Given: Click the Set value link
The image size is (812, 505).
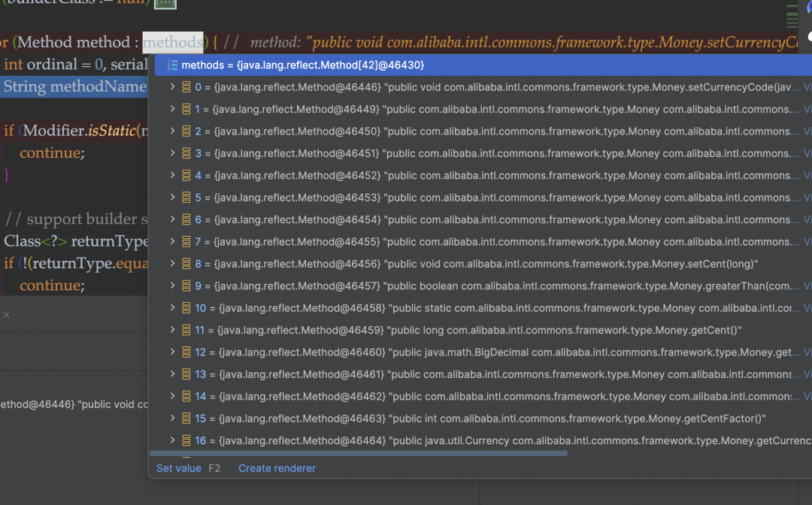Looking at the screenshot, I should [x=179, y=468].
